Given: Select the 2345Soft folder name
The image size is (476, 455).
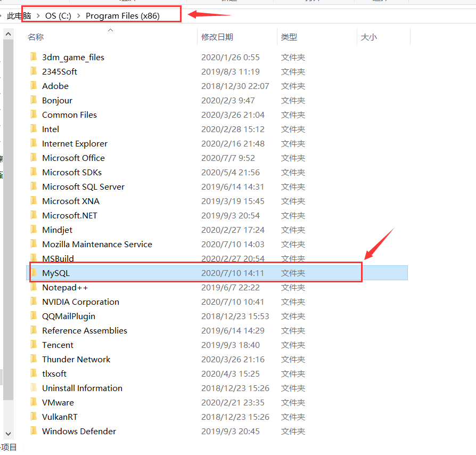Looking at the screenshot, I should [x=60, y=71].
